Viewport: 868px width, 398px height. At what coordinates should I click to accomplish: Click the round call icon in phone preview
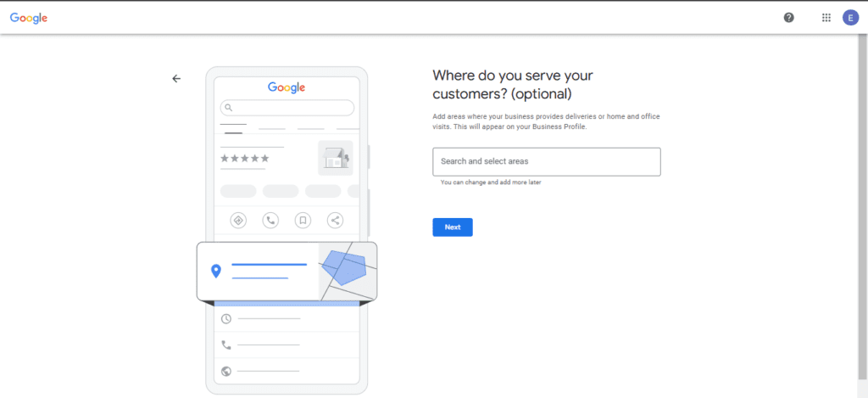[x=270, y=221]
